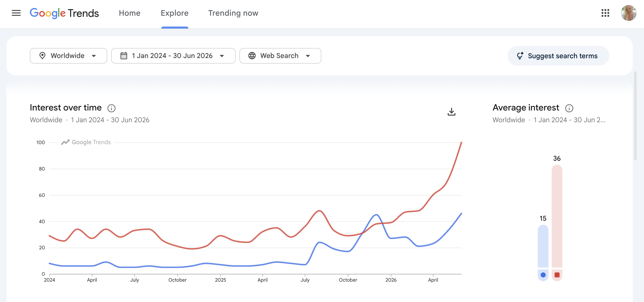Click the '2026' axis label
644x302 pixels.
coord(391,280)
